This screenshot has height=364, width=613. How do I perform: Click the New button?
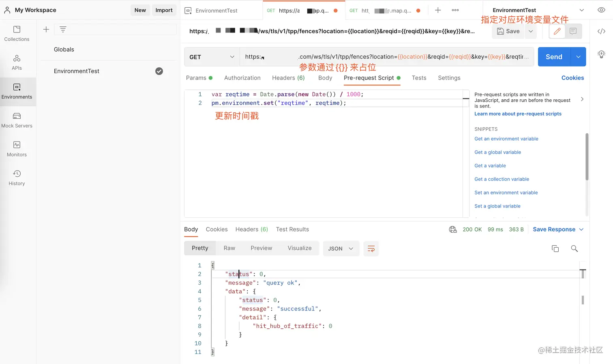click(140, 10)
